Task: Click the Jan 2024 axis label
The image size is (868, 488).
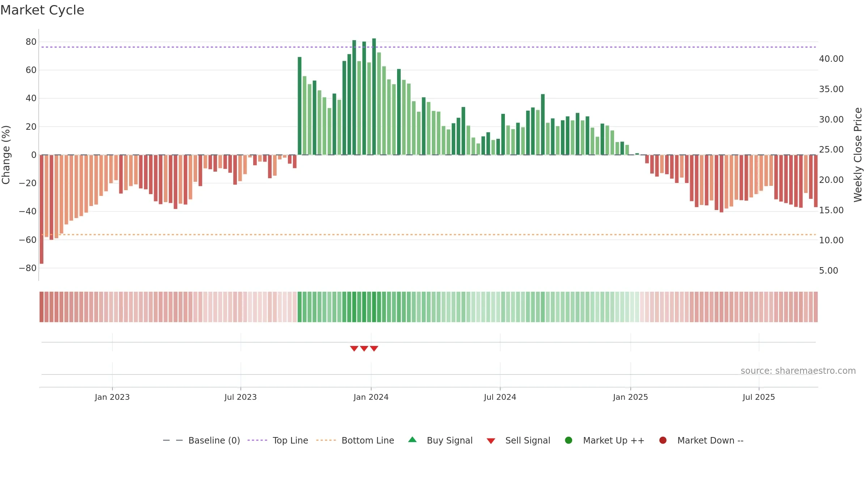Action: tap(371, 397)
